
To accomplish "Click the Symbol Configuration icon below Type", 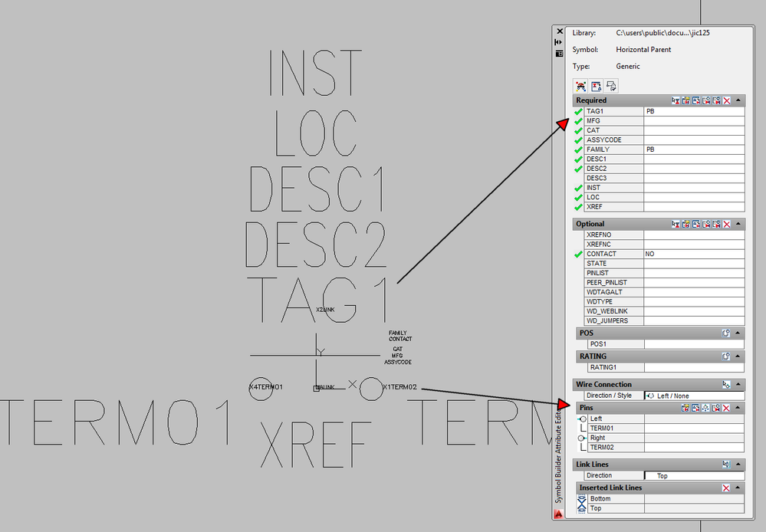I will 581,86.
